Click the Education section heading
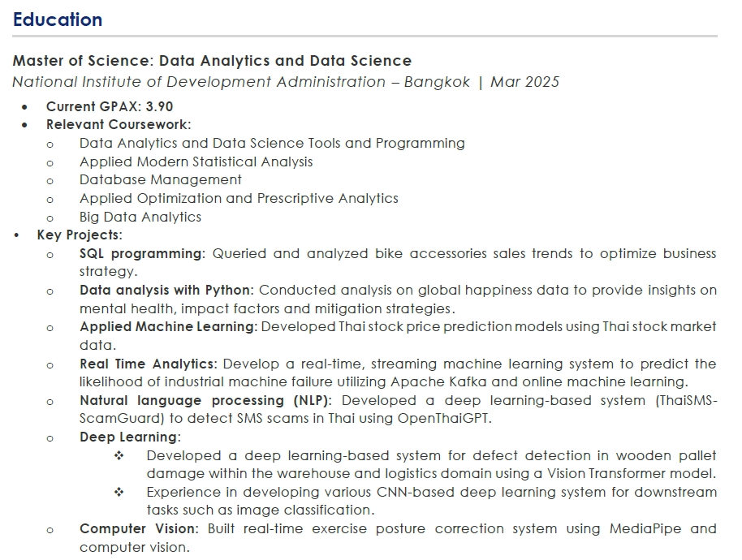Image resolution: width=742 pixels, height=560 pixels. pos(58,19)
